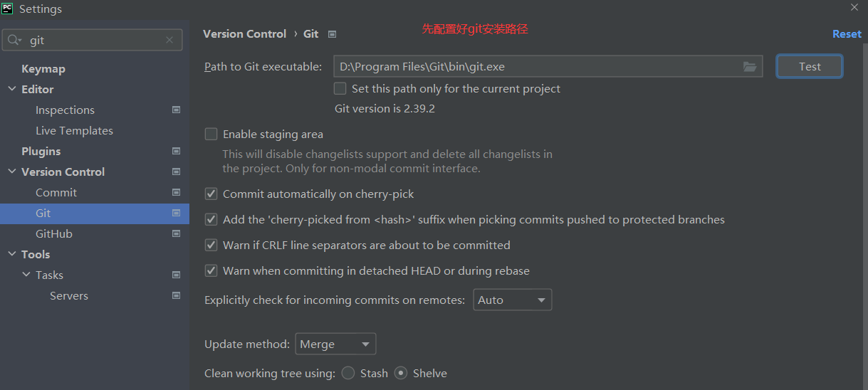Collapse the Editor tree node
Screen dimensions: 868x390
point(11,89)
